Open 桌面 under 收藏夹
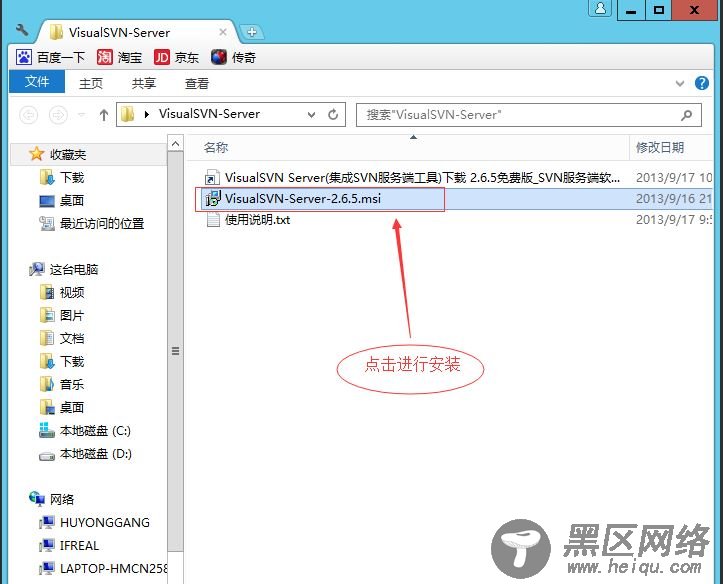 (62, 201)
